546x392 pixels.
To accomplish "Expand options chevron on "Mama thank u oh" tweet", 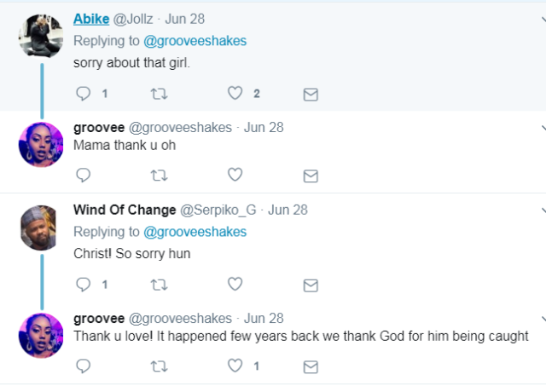I will [543, 128].
